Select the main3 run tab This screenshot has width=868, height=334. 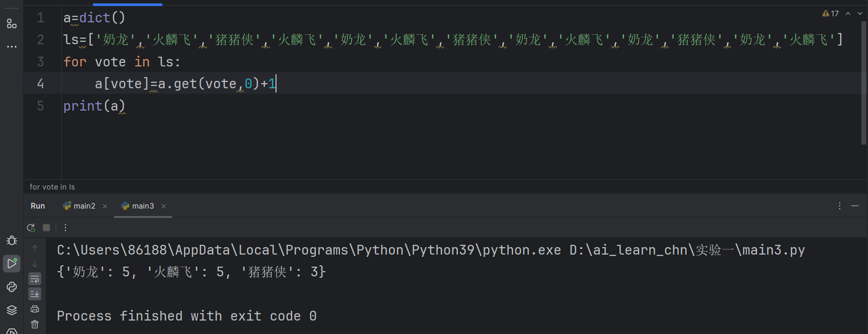point(138,206)
